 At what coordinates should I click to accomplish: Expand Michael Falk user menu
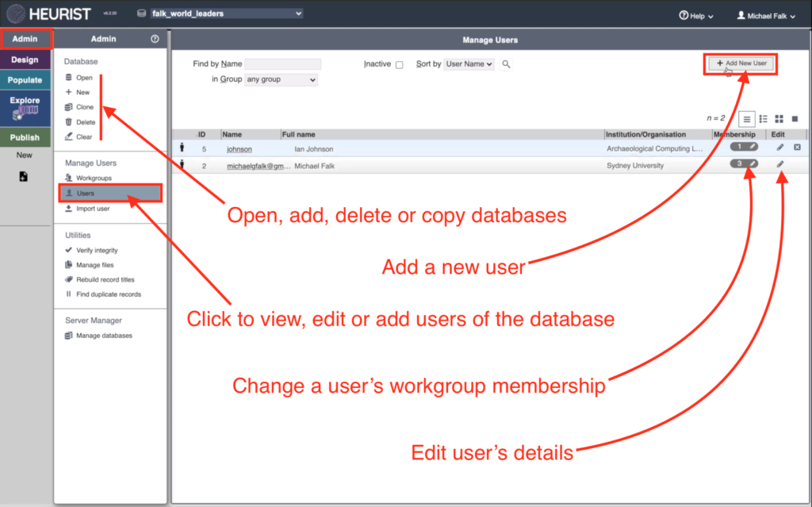tap(766, 16)
